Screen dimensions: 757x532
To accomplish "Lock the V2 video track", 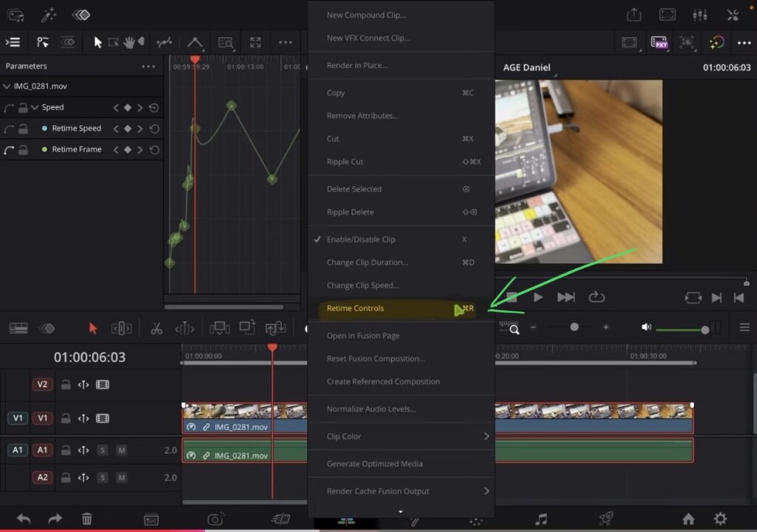I will 66,385.
